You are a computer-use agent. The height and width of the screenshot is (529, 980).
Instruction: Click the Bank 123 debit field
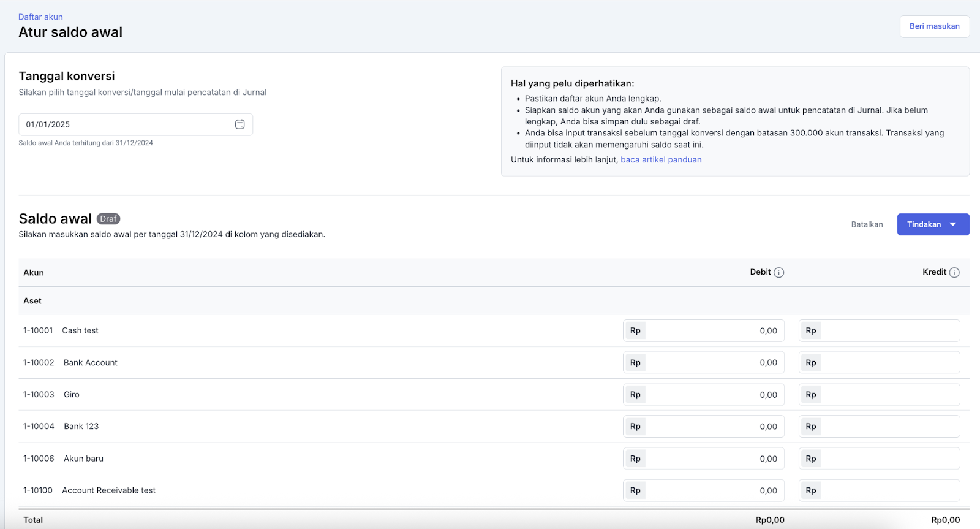[x=714, y=427]
